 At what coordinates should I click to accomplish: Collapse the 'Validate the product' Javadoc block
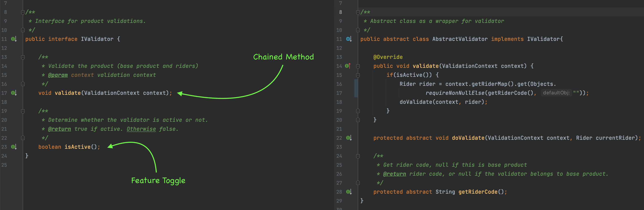point(23,57)
